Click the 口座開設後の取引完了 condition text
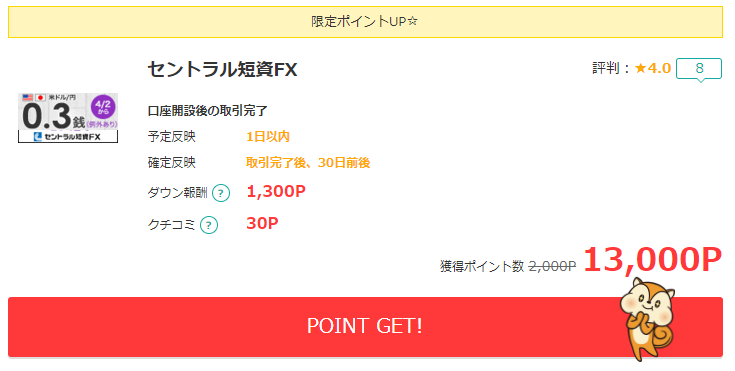Screen dimensions: 735x371 click(208, 111)
